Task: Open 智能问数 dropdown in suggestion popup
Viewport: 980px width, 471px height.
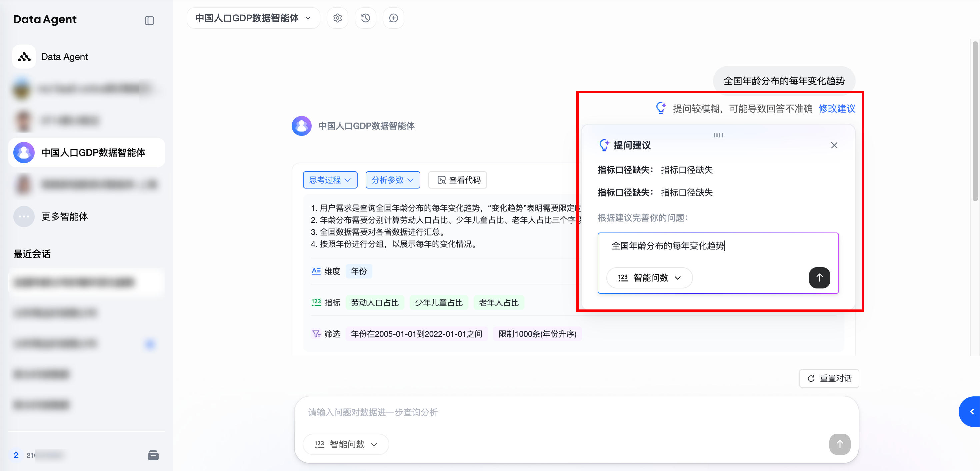Action: point(649,278)
